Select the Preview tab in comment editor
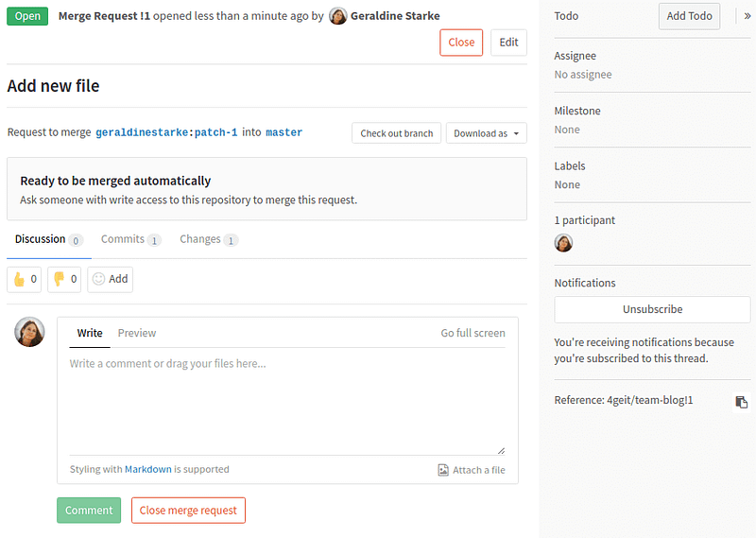Screen dimensions: 756x538 (137, 333)
